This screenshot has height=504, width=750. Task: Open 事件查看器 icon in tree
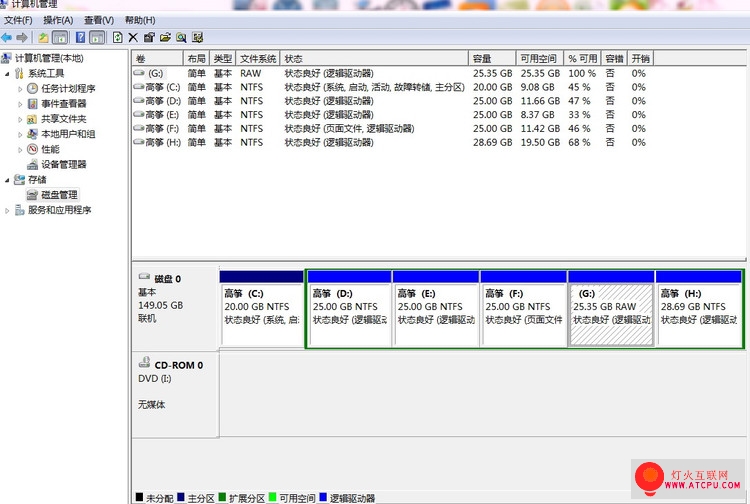[x=33, y=104]
